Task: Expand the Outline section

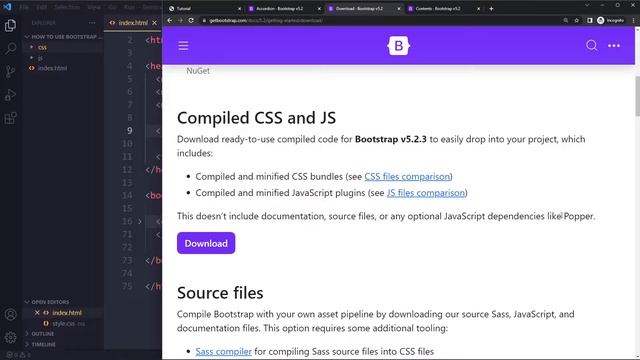Action: (x=42, y=334)
